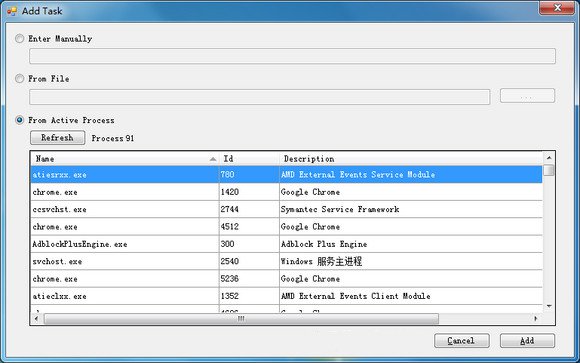This screenshot has width=580, height=363.
Task: Sort by the Id column header
Action: pyautogui.click(x=249, y=159)
